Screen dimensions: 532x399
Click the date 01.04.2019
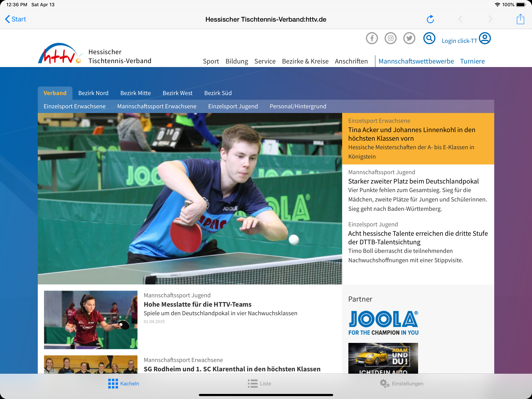[154, 321]
